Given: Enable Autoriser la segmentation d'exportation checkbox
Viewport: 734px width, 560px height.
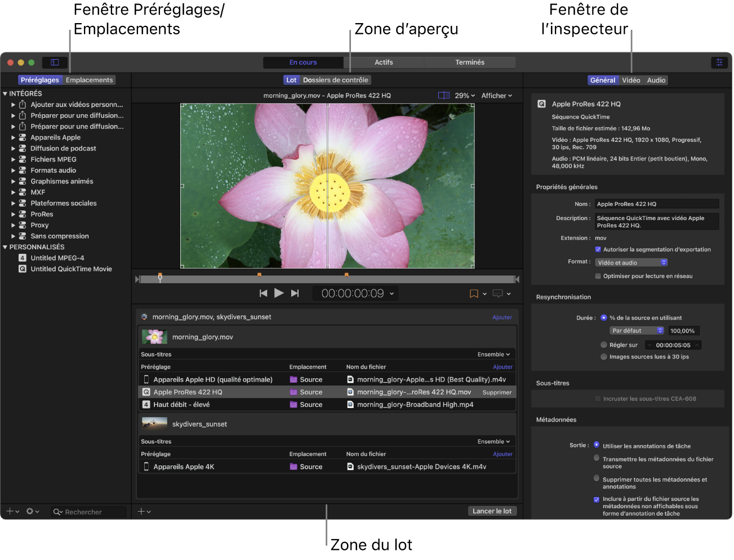Looking at the screenshot, I should click(598, 249).
